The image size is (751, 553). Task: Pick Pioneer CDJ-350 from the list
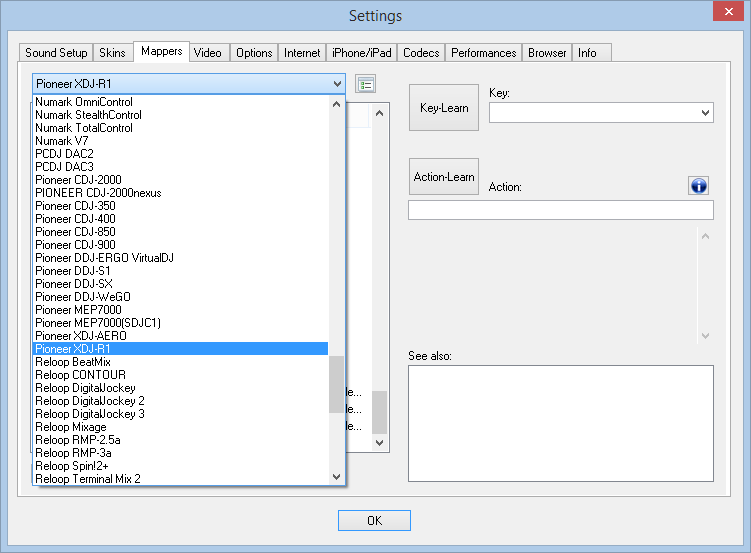click(181, 206)
